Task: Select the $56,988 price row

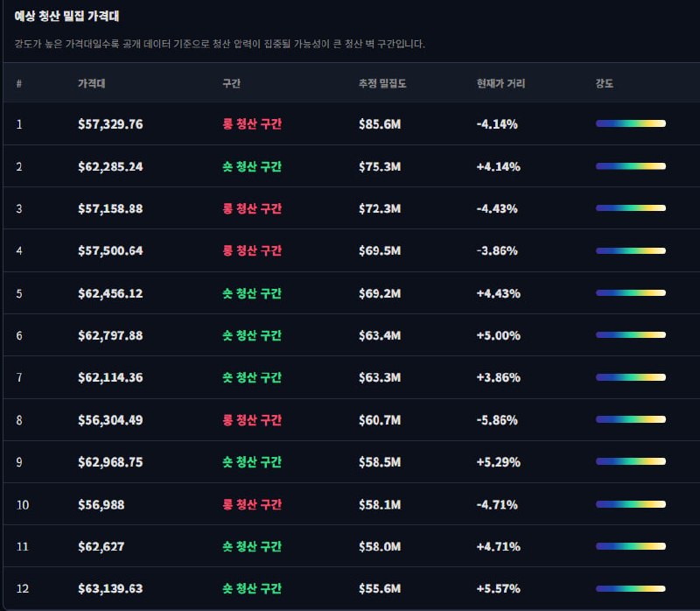Action: click(x=352, y=504)
